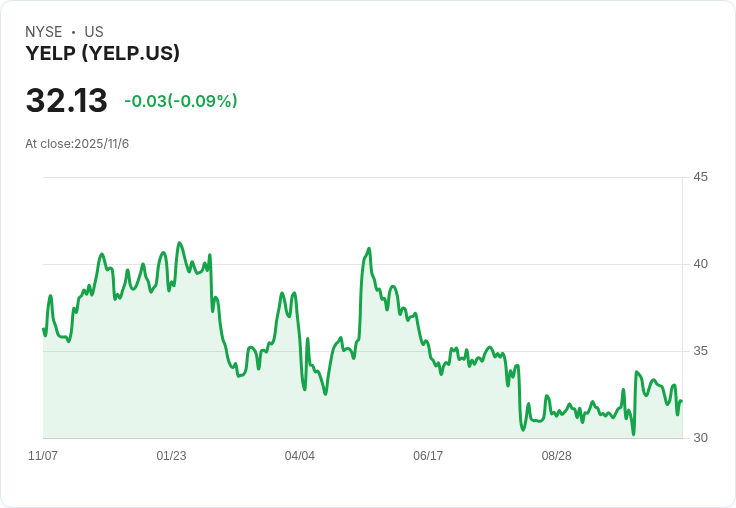Image resolution: width=736 pixels, height=508 pixels.
Task: Click the At close:2025/11/6 date text
Action: tap(77, 144)
